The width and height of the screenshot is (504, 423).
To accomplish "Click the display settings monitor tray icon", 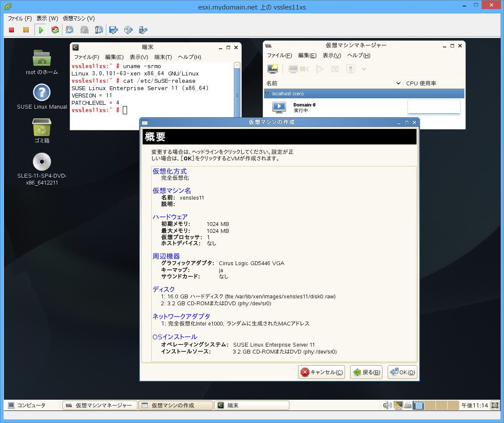I will pos(398,405).
